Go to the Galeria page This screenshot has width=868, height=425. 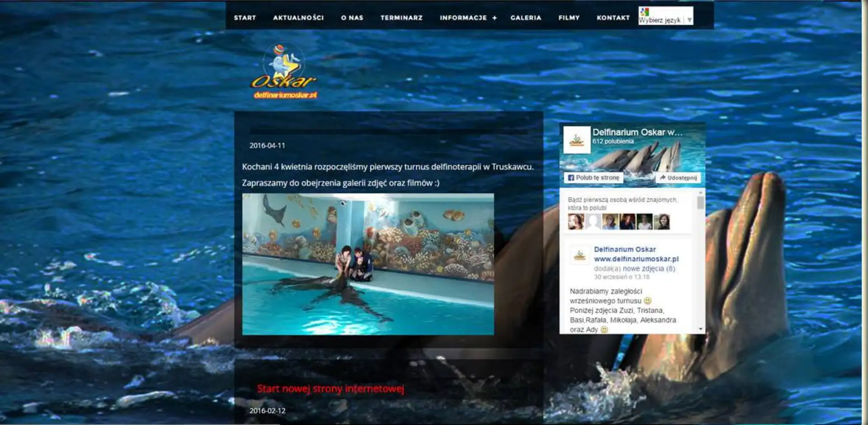point(525,18)
